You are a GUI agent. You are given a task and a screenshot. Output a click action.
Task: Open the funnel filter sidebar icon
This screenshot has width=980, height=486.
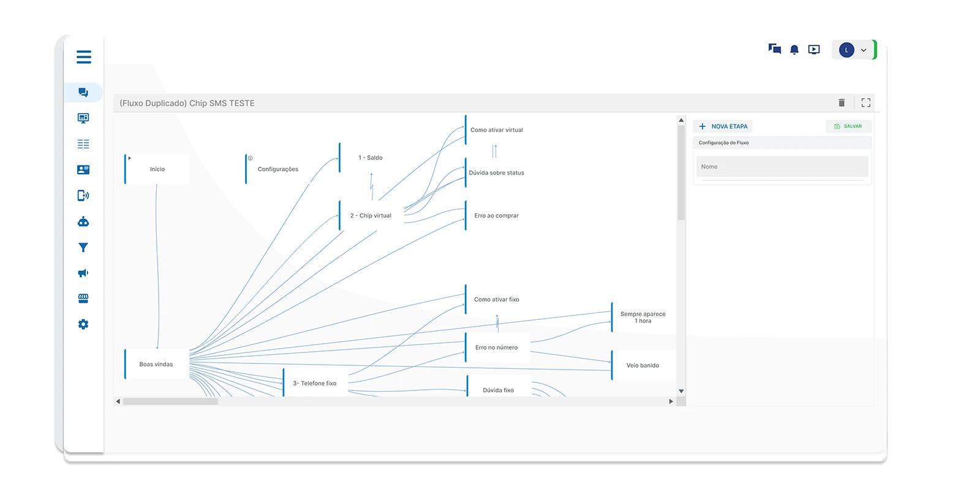pyautogui.click(x=83, y=248)
